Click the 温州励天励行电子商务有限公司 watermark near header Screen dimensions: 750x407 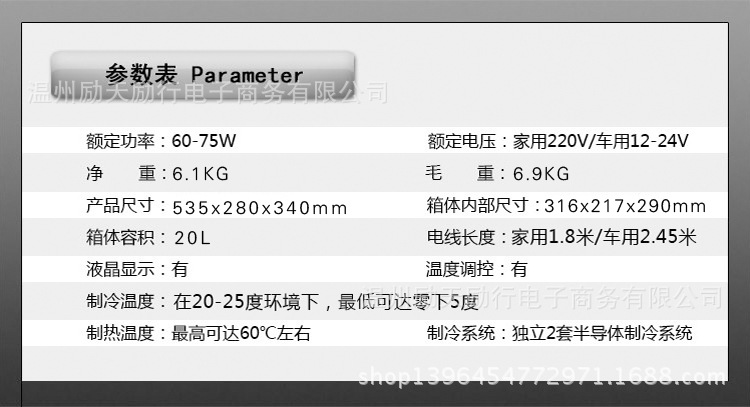(209, 92)
